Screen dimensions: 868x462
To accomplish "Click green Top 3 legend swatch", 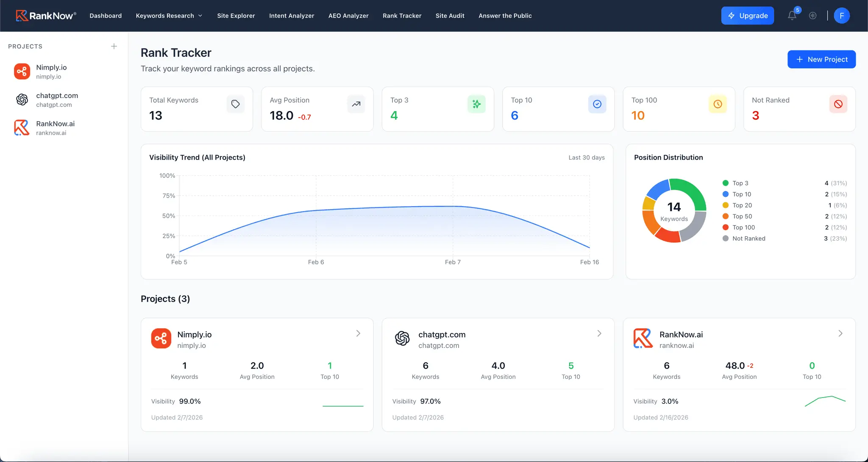I will 726,183.
